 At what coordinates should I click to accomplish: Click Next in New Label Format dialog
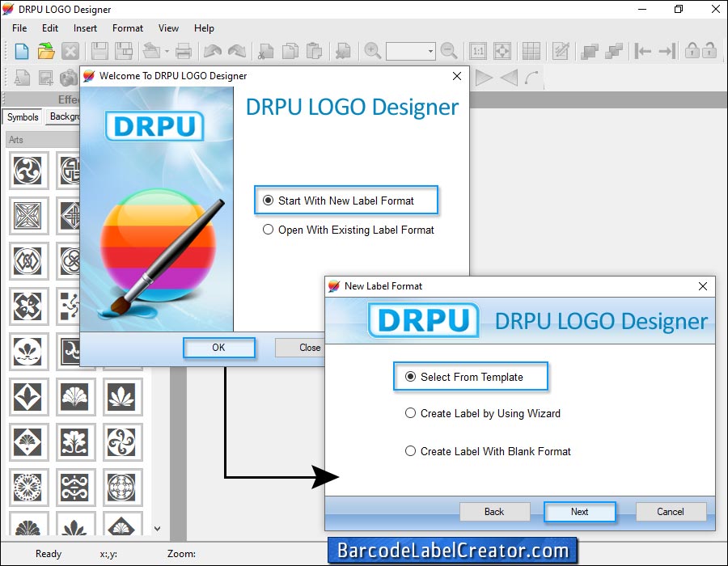(x=579, y=512)
